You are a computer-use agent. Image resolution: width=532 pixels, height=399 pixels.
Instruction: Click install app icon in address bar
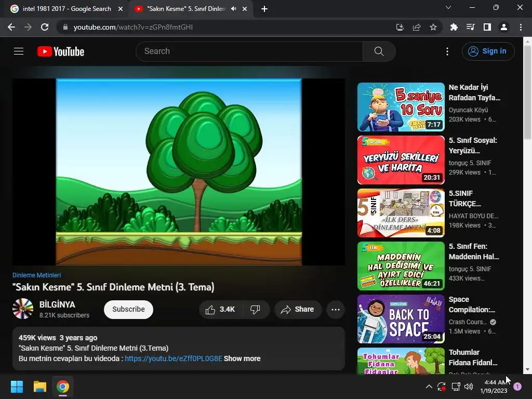coord(400,27)
